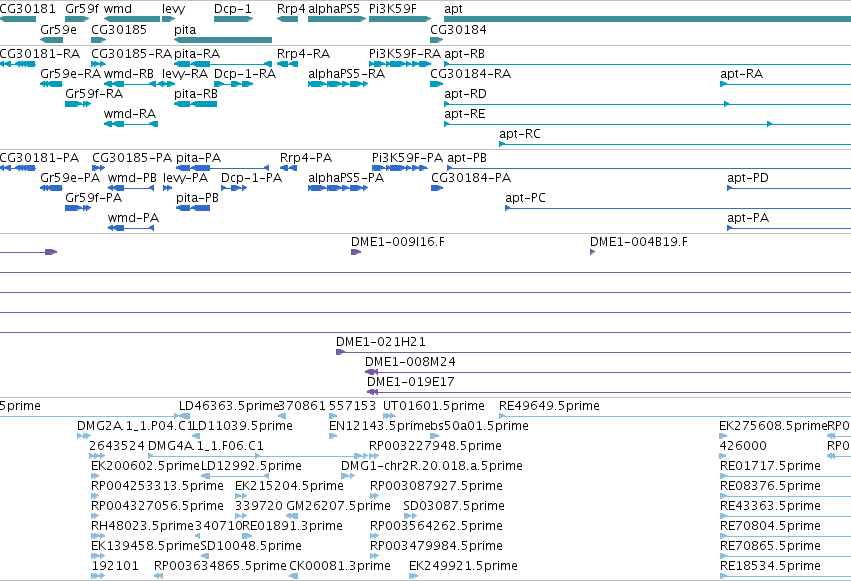Image resolution: width=851 pixels, height=581 pixels.
Task: Click the DME1-009I16.F feature label
Action: [x=398, y=242]
